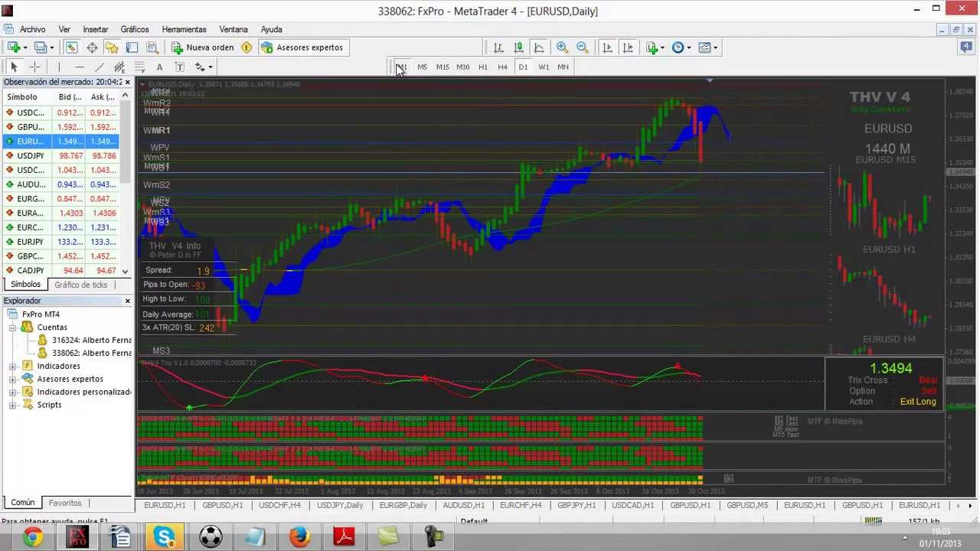The image size is (980, 551).
Task: Expand the Asesores expertos tree node
Action: pos(13,380)
